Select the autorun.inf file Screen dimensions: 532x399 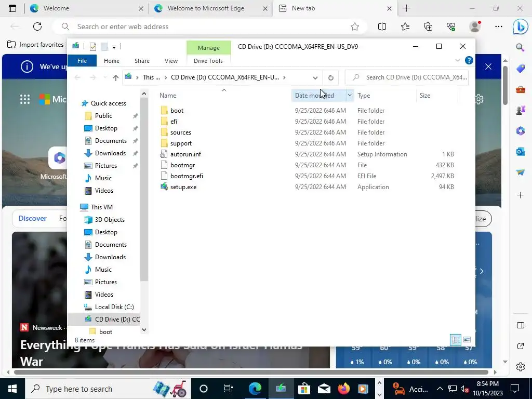tap(185, 154)
